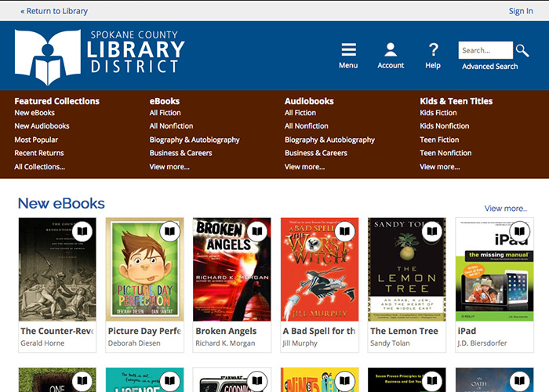Click A Bad Spell for th title text

pyautogui.click(x=319, y=331)
